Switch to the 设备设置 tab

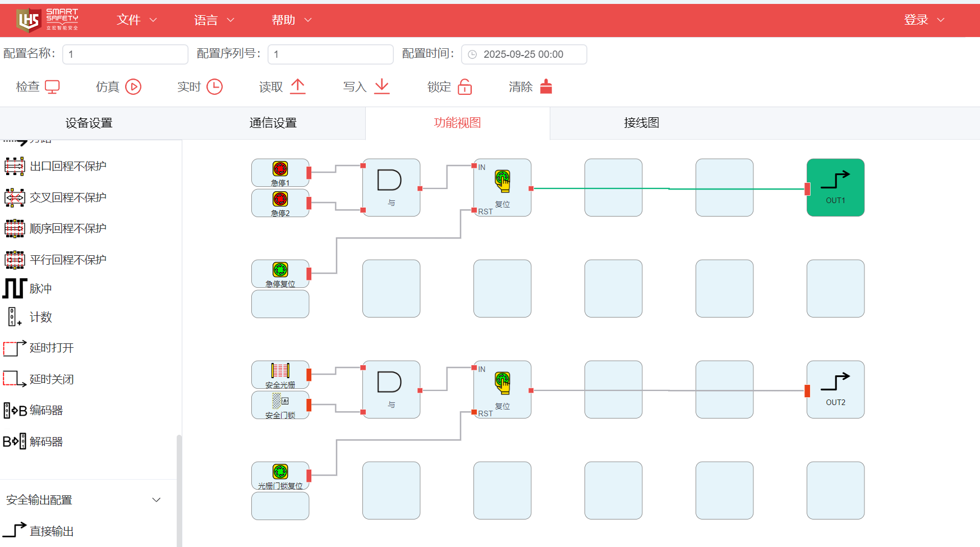89,123
